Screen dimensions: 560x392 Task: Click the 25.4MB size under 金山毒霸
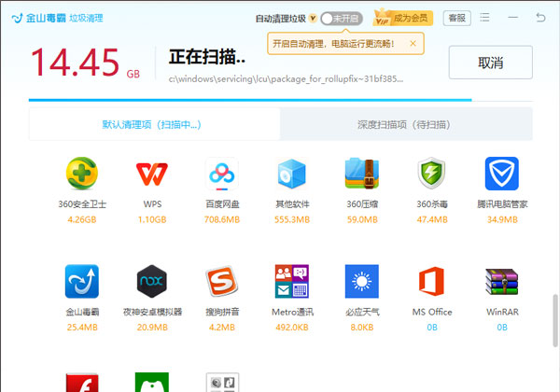(x=82, y=328)
